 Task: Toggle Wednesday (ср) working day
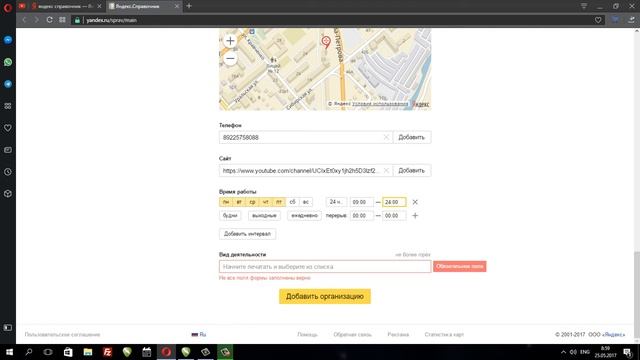click(253, 202)
